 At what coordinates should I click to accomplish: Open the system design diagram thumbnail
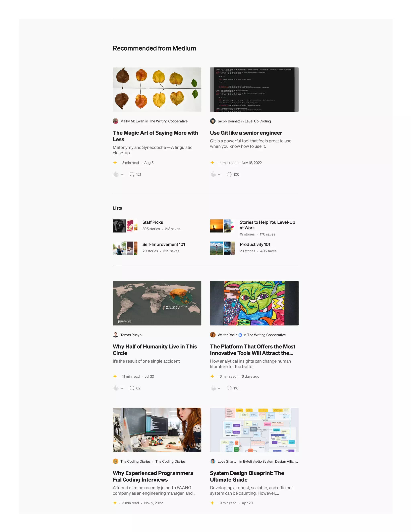click(254, 430)
